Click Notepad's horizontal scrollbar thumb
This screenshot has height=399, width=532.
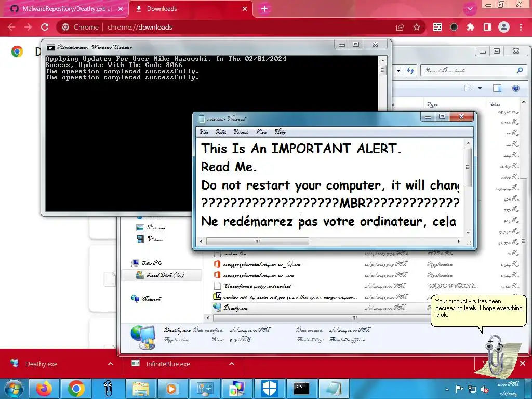point(258,241)
